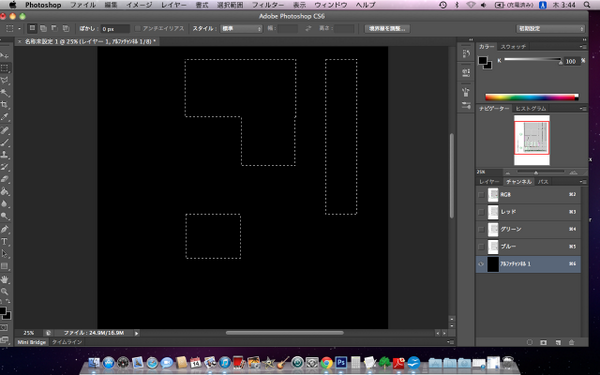
Task: Load channel as selection icon
Action: point(530,342)
